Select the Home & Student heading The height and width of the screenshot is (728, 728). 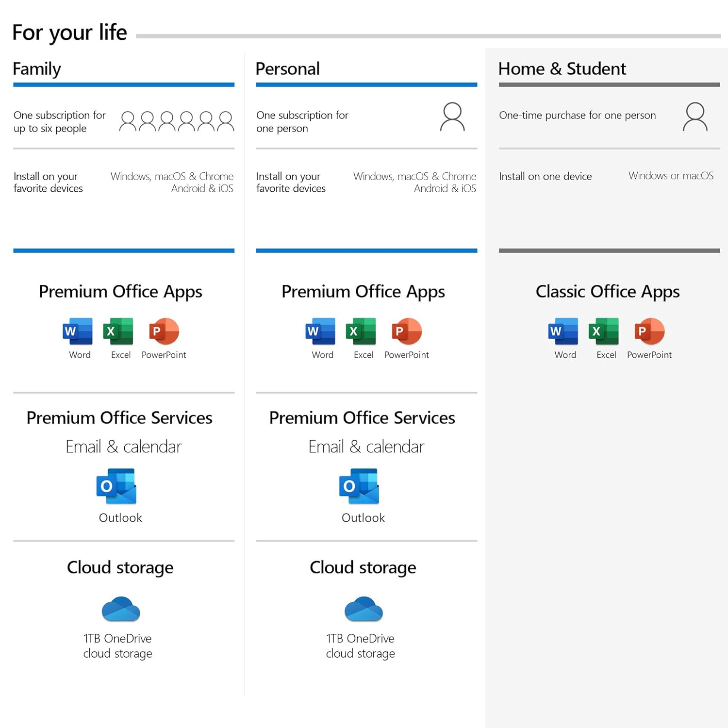562,69
